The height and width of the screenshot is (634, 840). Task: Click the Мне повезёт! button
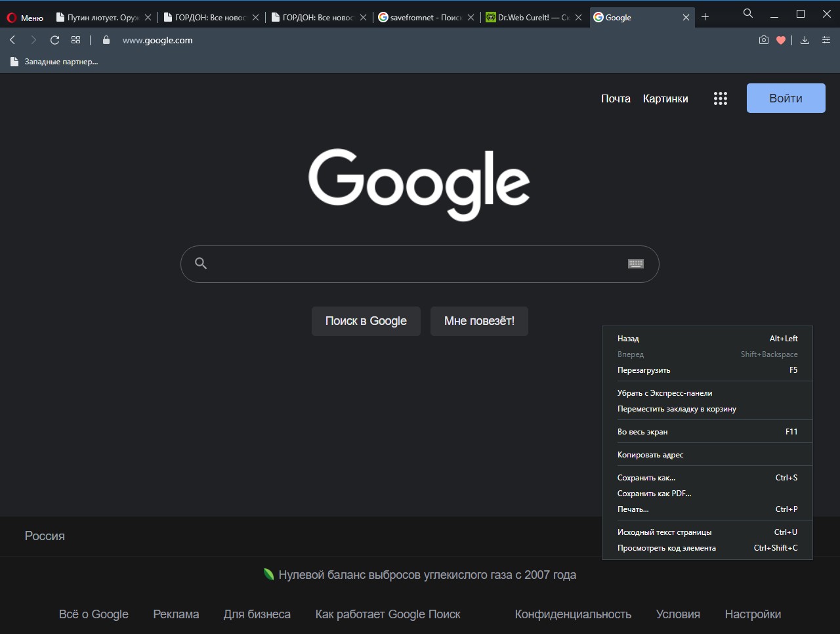click(479, 321)
